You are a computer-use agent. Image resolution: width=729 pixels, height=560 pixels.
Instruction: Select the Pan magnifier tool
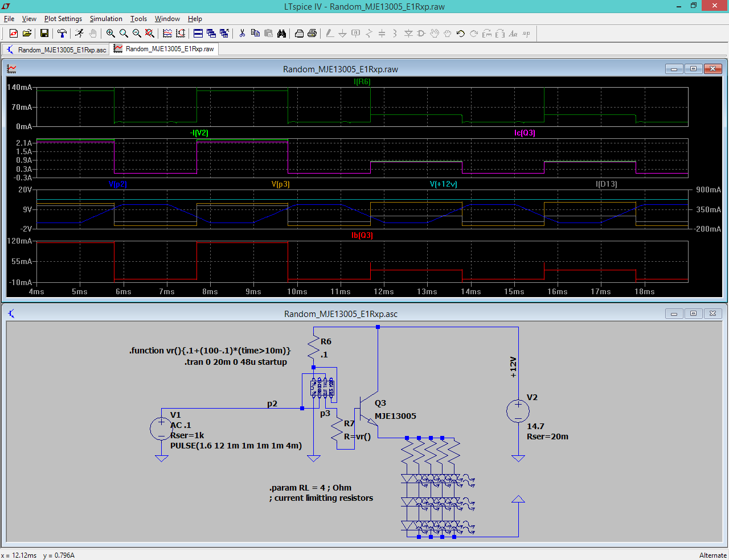124,34
